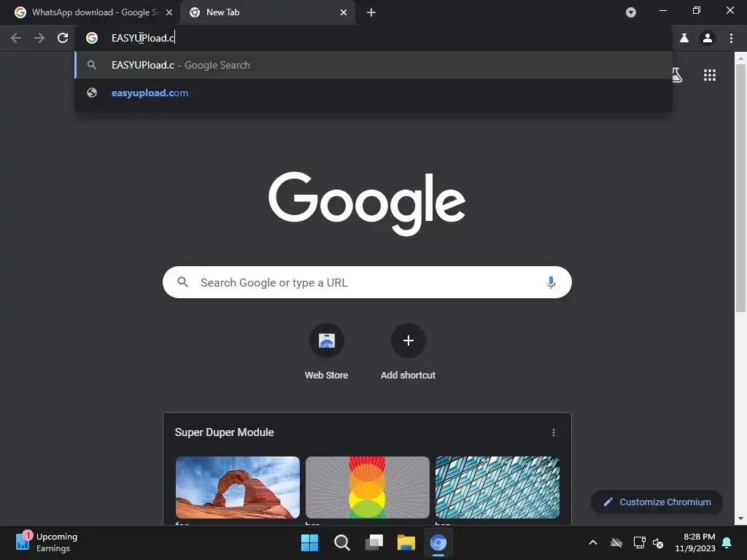Reload the current page

[x=63, y=38]
